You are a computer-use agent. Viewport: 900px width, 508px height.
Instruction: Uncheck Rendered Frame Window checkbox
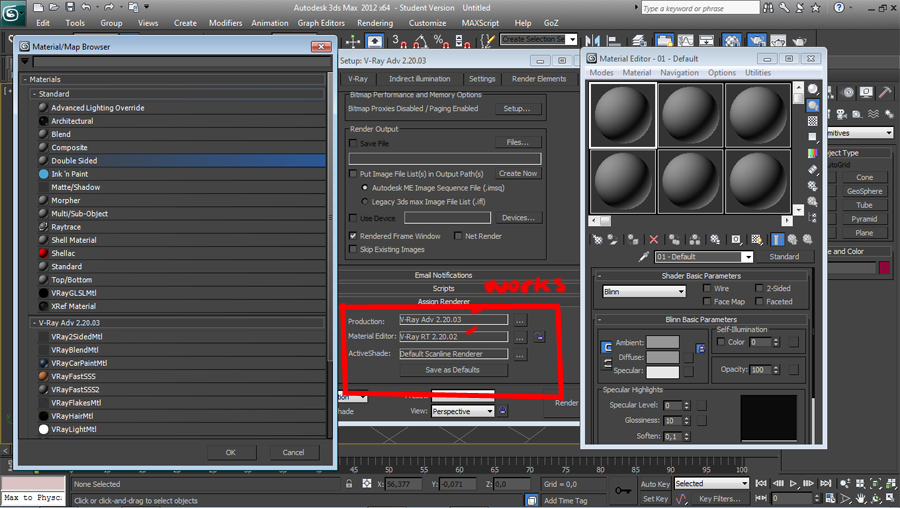[x=353, y=236]
